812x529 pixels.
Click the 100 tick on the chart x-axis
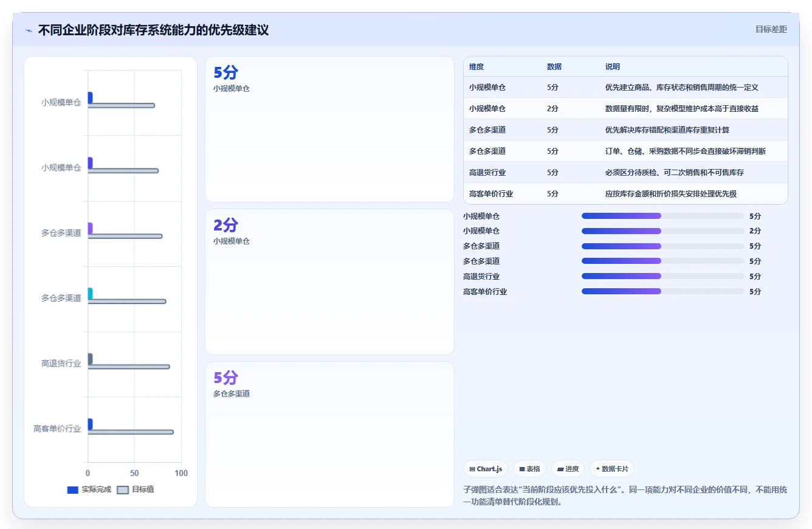click(181, 473)
